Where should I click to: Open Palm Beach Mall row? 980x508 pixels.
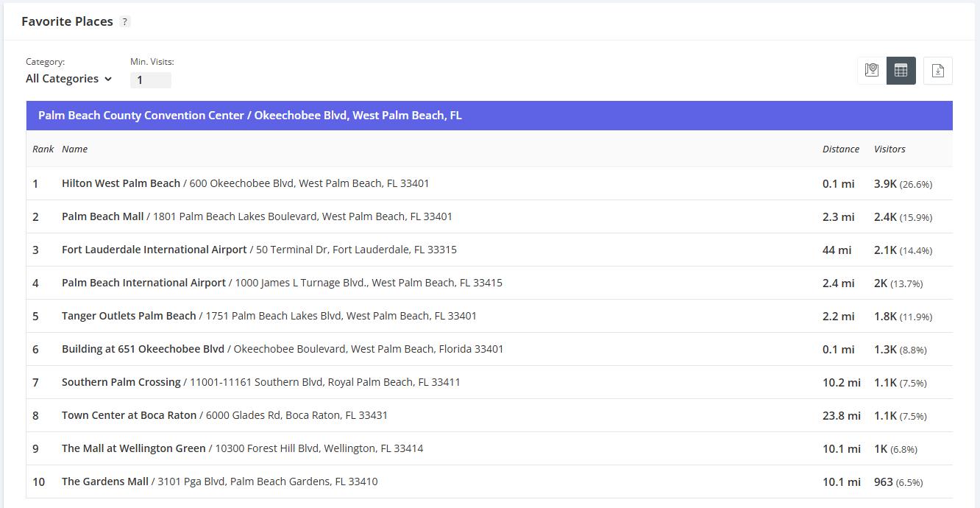tap(489, 216)
